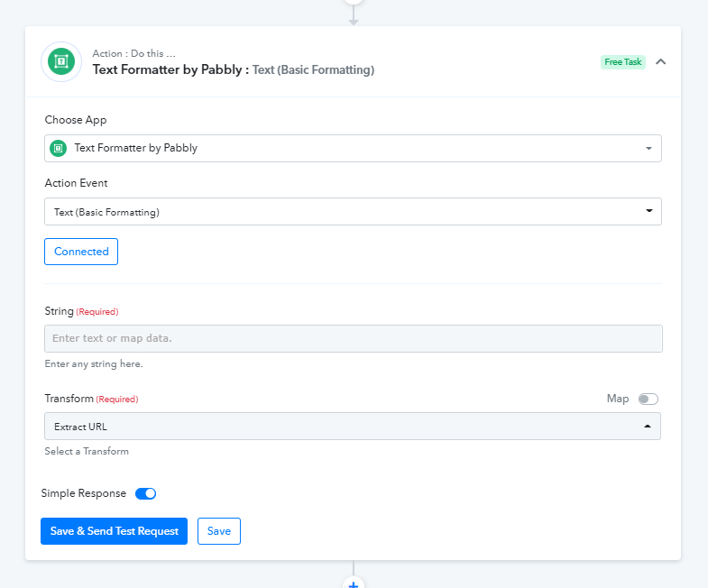Image resolution: width=708 pixels, height=588 pixels.
Task: Click Save & Send Test Request
Action: click(114, 531)
